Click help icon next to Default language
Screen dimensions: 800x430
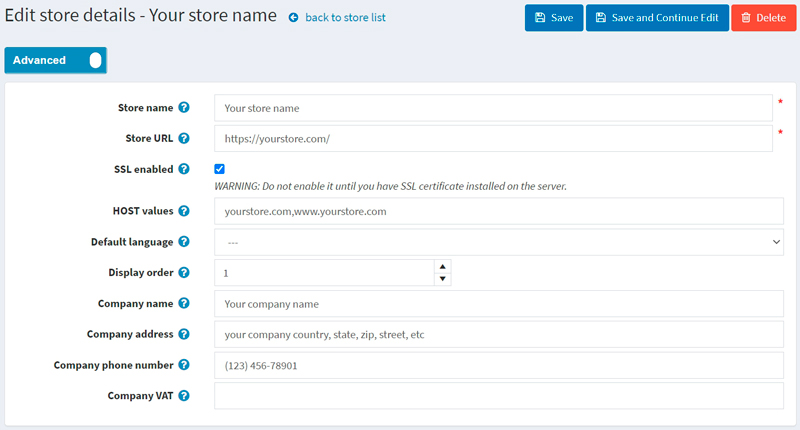(x=184, y=242)
